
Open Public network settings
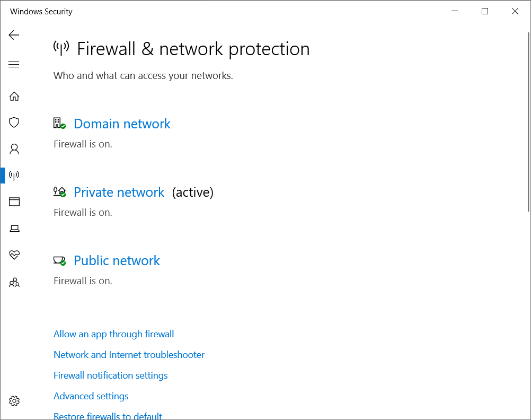[x=117, y=261]
